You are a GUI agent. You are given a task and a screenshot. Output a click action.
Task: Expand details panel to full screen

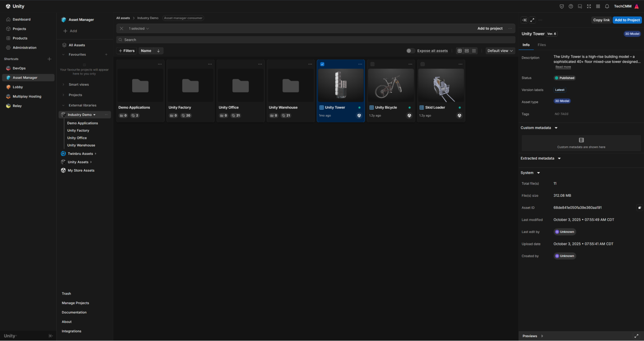point(532,20)
